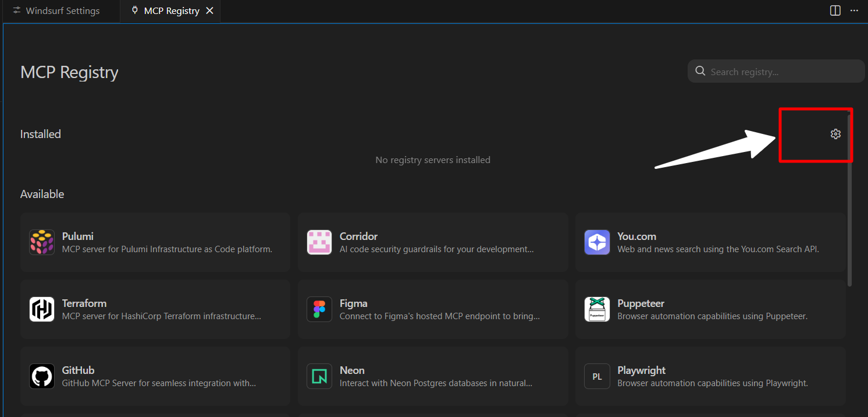Click the Corridor server logo

319,242
